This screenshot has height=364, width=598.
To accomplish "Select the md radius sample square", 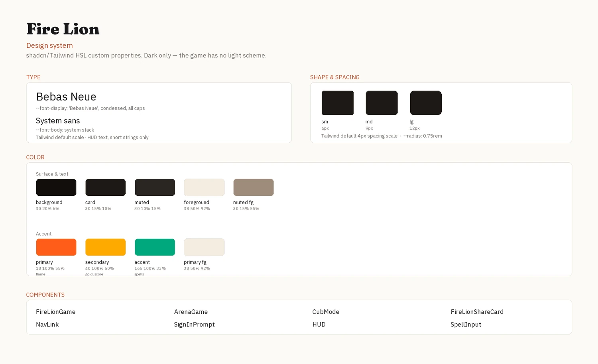I will click(382, 103).
